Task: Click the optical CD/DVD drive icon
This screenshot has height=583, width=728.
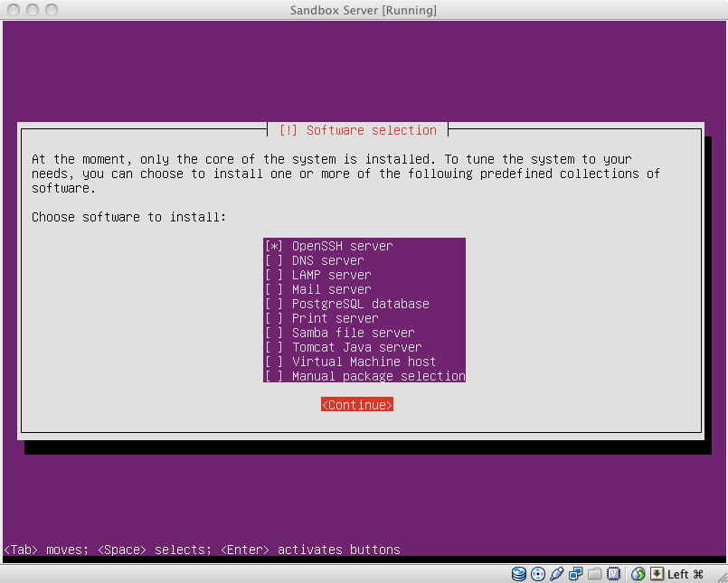Action: [x=538, y=574]
